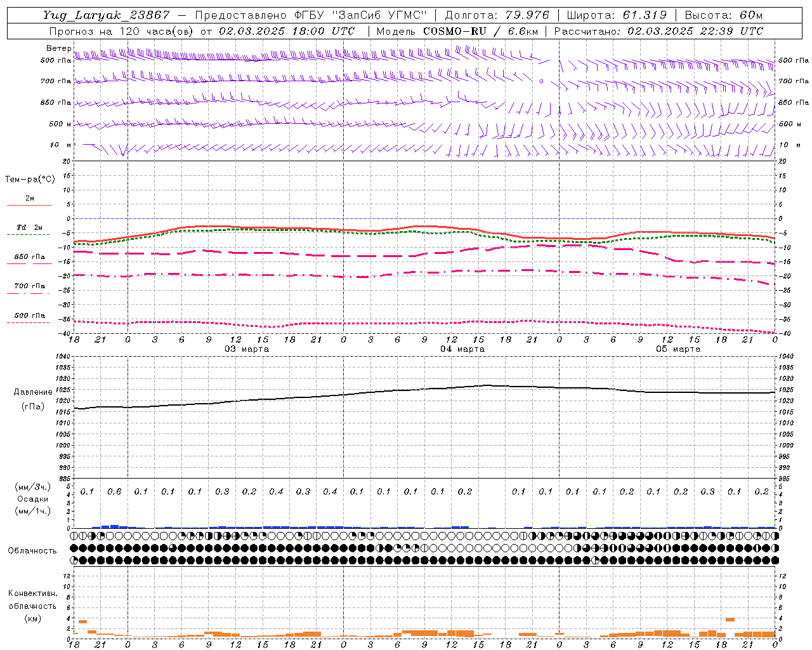The height and width of the screenshot is (650, 812).
Task: Click 1040 on the left pressure axis
Action: click(x=62, y=357)
